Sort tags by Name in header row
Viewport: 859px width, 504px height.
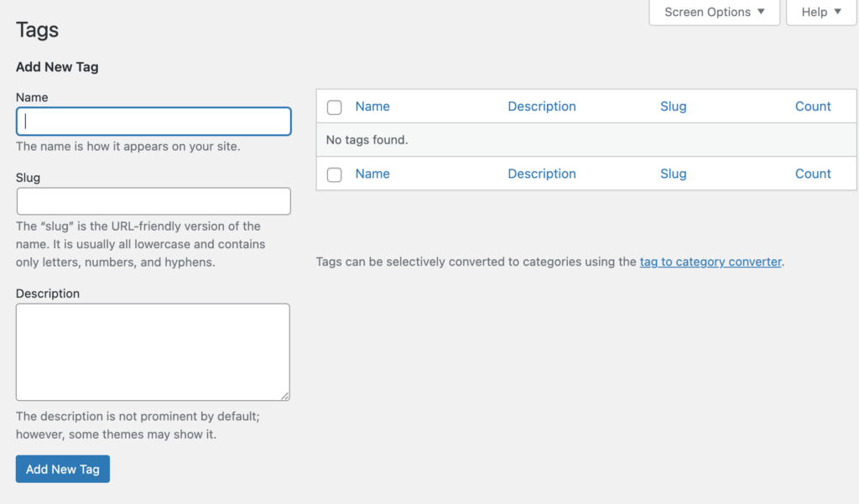[x=372, y=107]
